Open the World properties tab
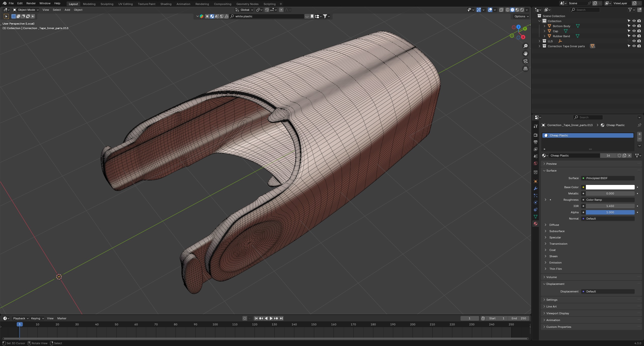 click(x=536, y=163)
